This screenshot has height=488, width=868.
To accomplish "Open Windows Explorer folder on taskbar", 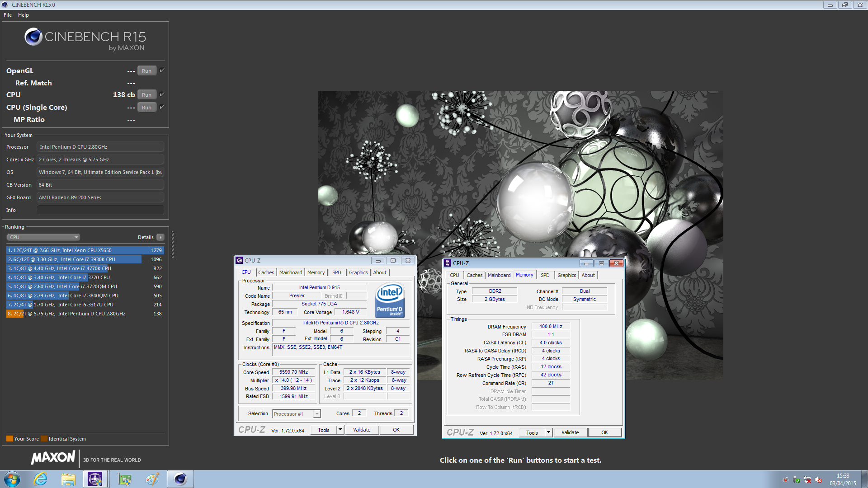I will tap(68, 479).
